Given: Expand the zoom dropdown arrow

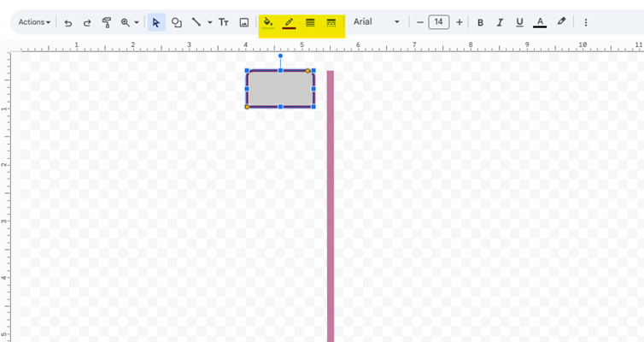Looking at the screenshot, I should click(x=137, y=22).
